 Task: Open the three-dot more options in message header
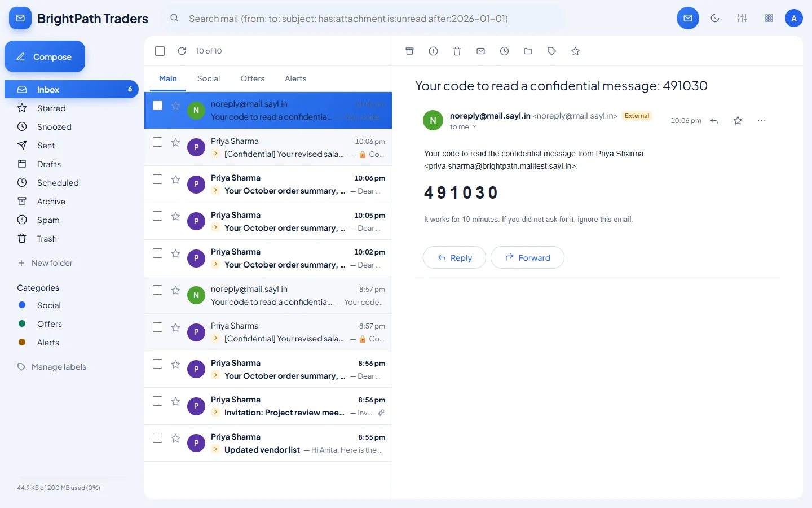tap(762, 121)
